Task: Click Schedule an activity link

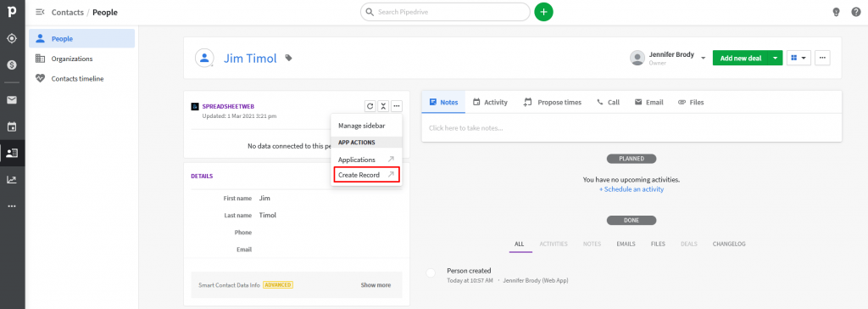Action: pyautogui.click(x=631, y=189)
